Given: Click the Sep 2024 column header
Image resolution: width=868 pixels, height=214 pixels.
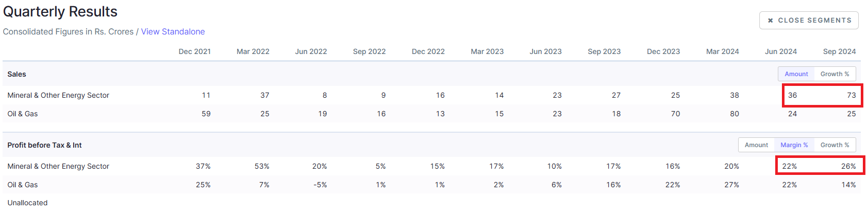Looking at the screenshot, I should pos(839,51).
